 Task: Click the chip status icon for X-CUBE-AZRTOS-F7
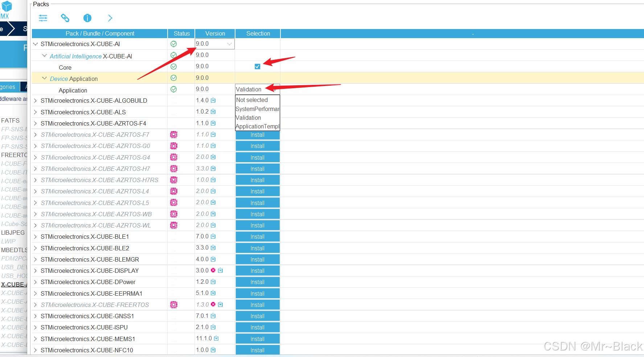point(174,135)
